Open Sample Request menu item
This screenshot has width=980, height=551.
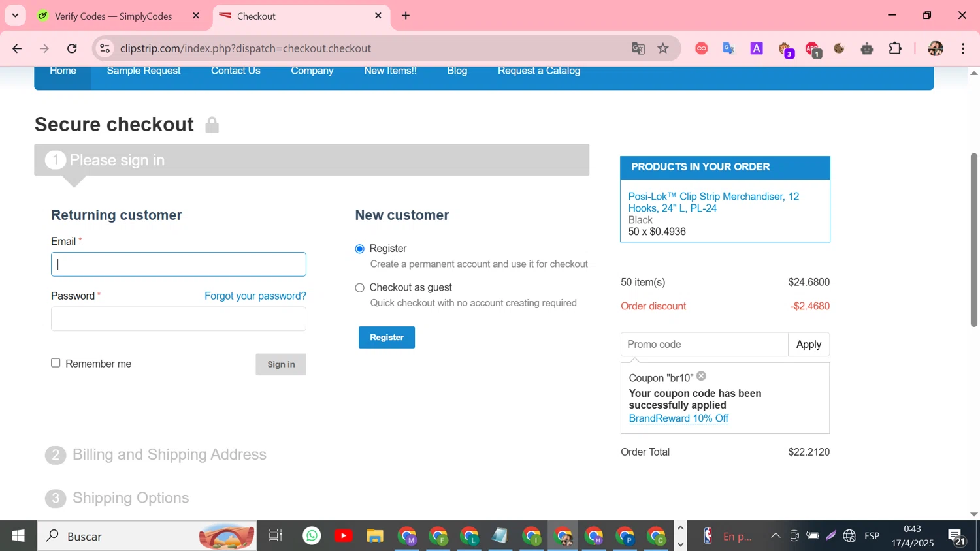point(144,71)
